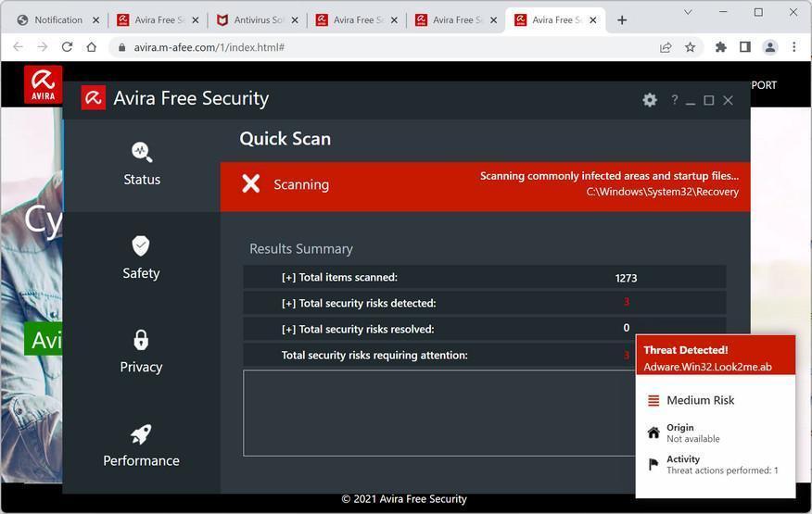Open the Privacy lock section
The height and width of the screenshot is (514, 812).
(141, 352)
